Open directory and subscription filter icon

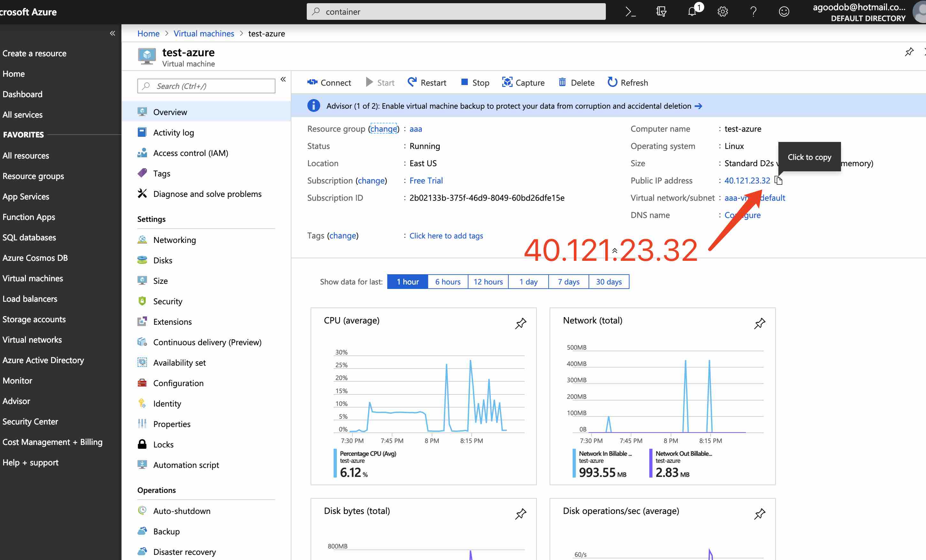click(661, 12)
